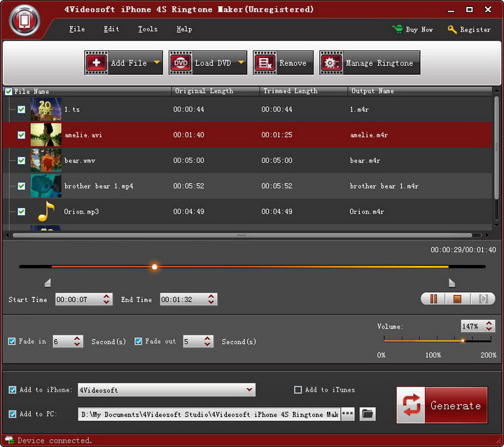Image resolution: width=504 pixels, height=447 pixels.
Task: Select the bear.wmv thumbnail
Action: click(x=46, y=160)
